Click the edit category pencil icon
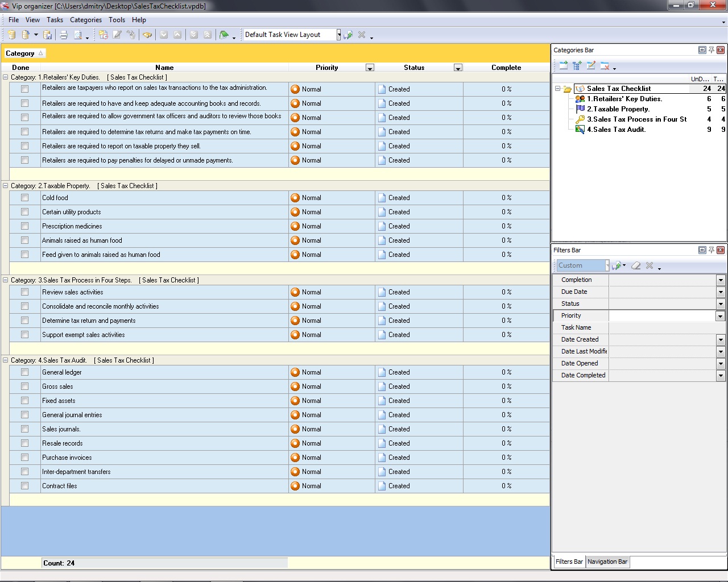The height and width of the screenshot is (582, 728). [591, 66]
